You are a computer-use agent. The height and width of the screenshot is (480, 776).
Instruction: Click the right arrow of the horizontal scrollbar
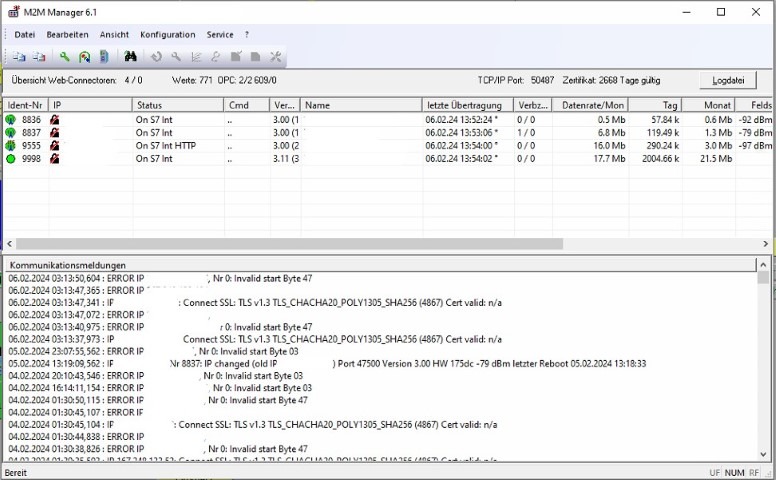[766, 244]
